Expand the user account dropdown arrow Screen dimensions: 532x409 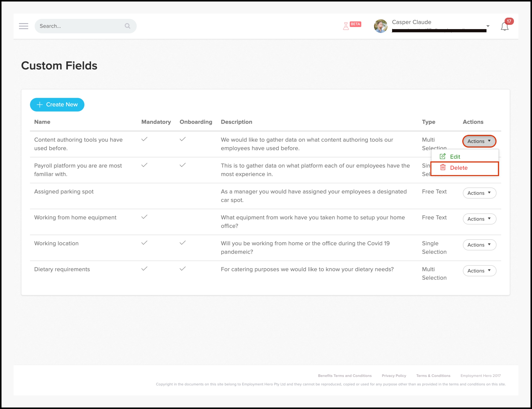click(x=488, y=26)
